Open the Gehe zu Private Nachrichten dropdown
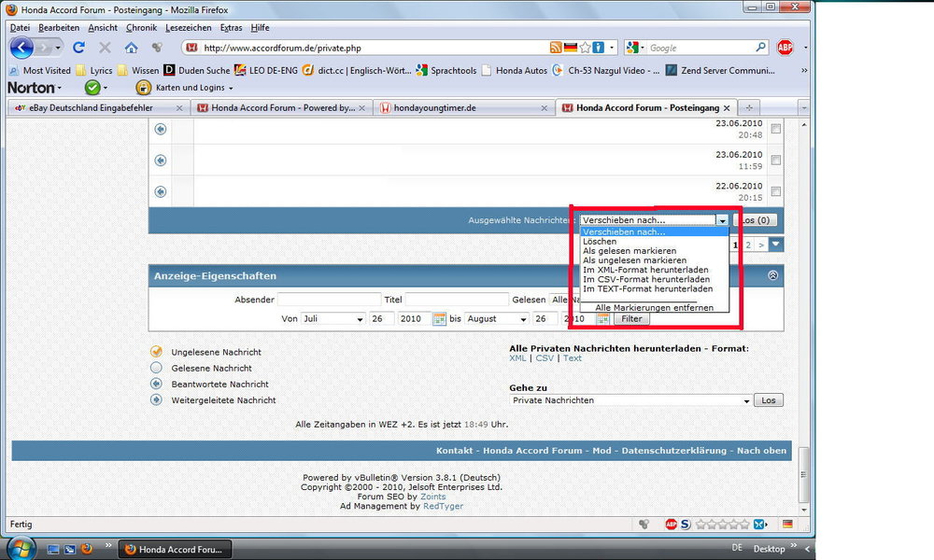 click(x=631, y=400)
